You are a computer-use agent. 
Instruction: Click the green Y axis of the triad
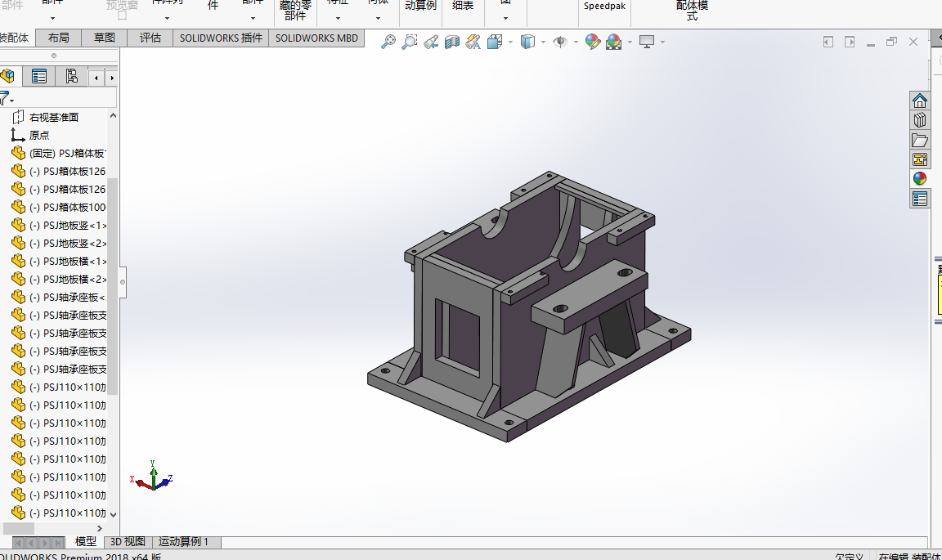tap(154, 474)
